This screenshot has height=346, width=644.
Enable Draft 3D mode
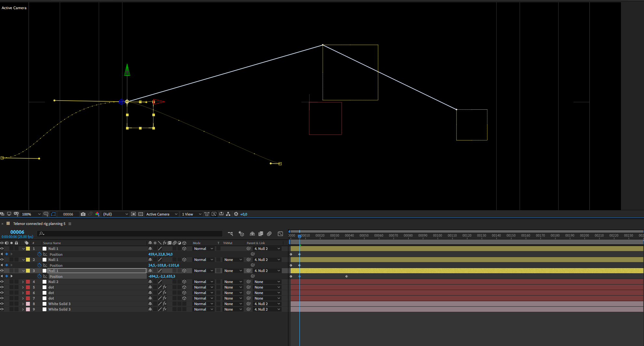(x=241, y=234)
